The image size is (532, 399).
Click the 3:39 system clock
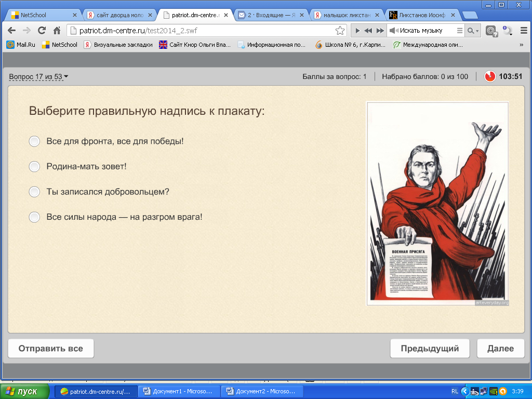tap(517, 392)
